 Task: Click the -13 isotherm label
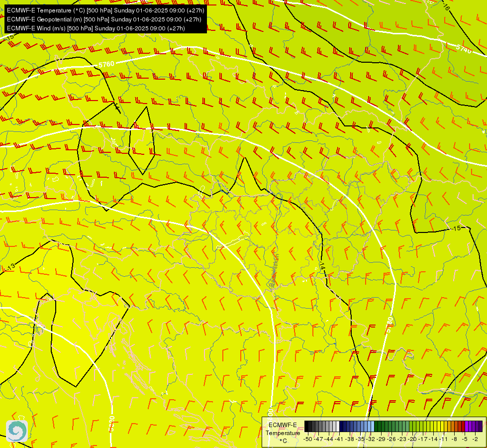pos(10,267)
